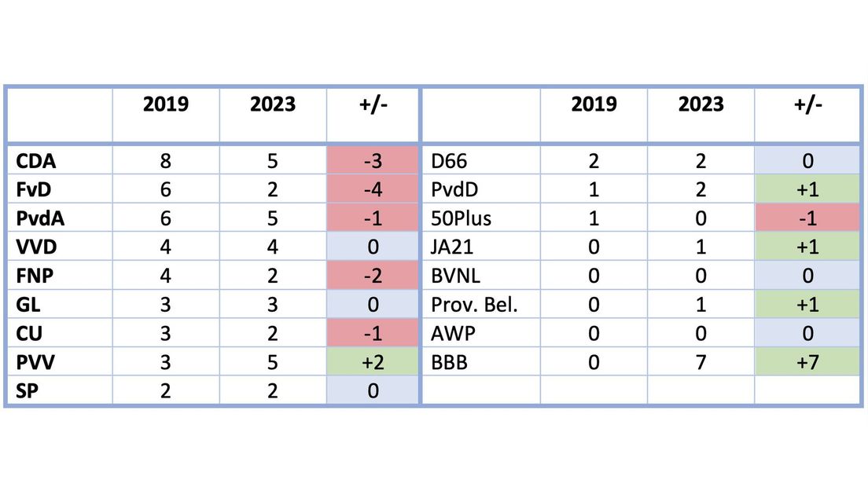
Task: Click BBB's 2023 seat count of 7
Action: (701, 361)
